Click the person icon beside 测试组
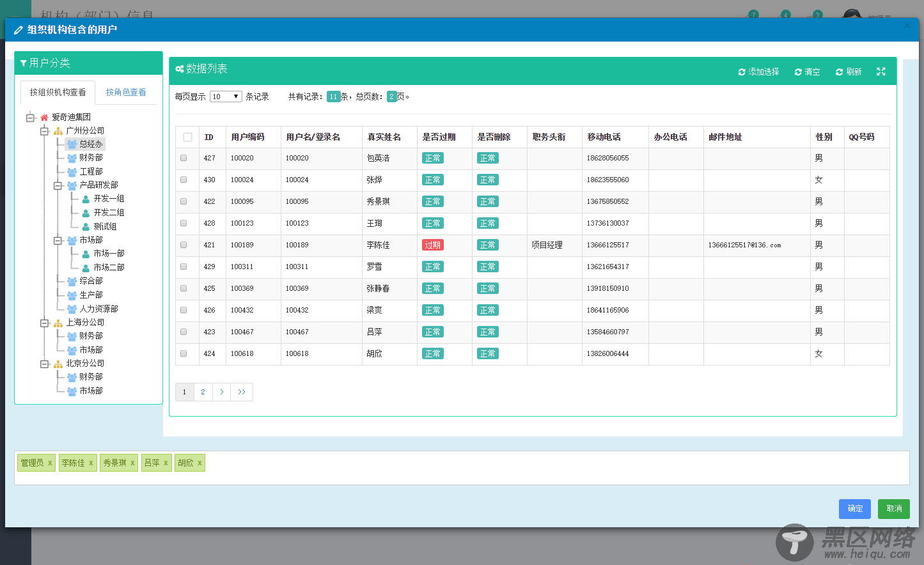 86,227
